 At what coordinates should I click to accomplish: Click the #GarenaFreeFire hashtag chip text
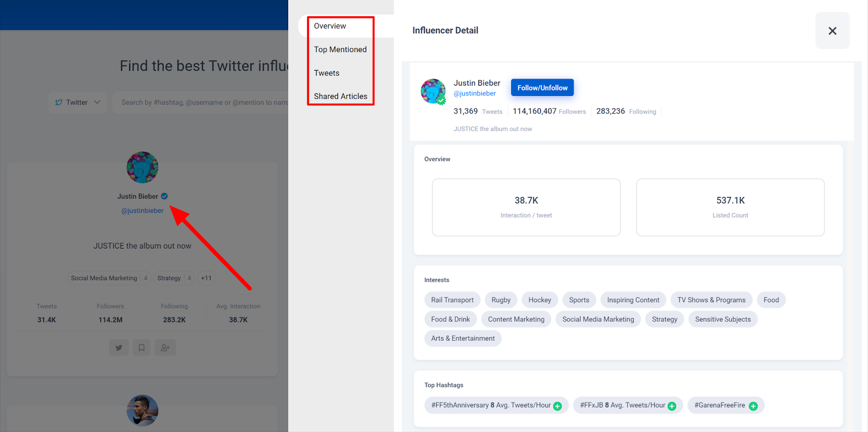click(720, 405)
